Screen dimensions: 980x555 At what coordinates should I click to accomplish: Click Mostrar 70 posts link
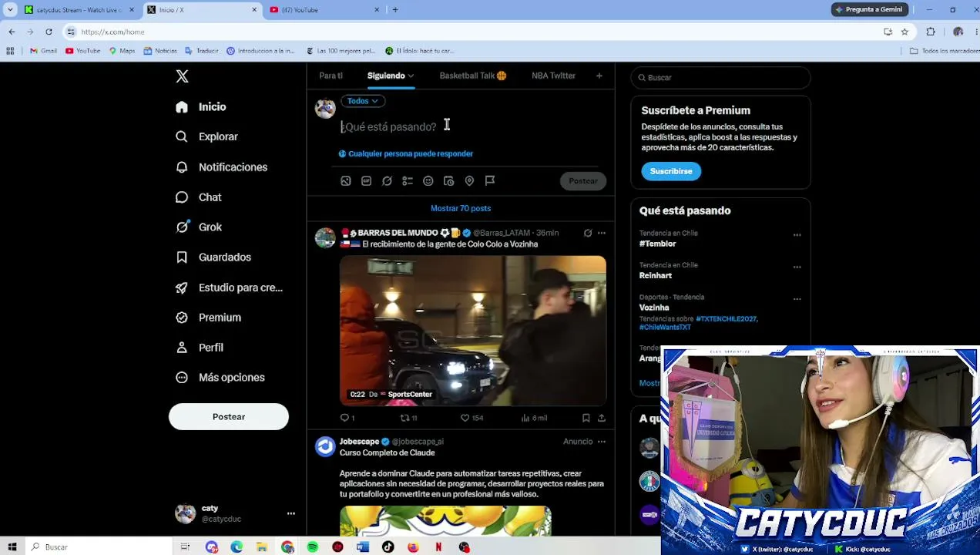(461, 208)
